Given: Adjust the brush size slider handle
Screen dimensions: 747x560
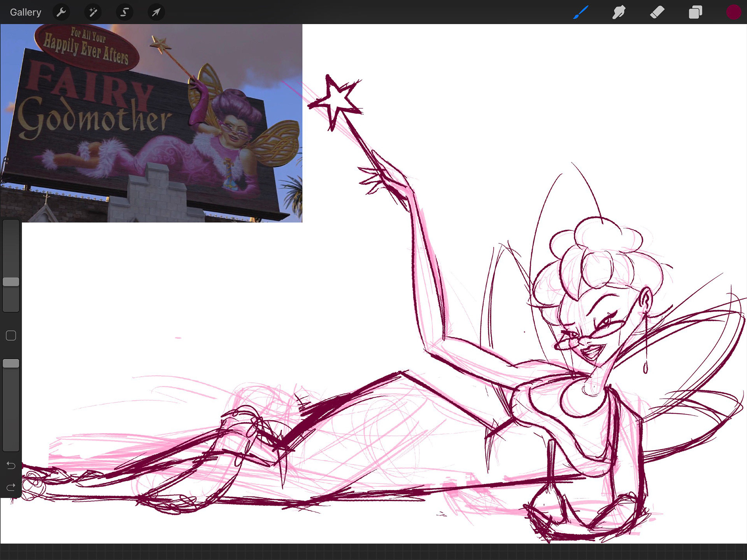Looking at the screenshot, I should click(x=11, y=282).
